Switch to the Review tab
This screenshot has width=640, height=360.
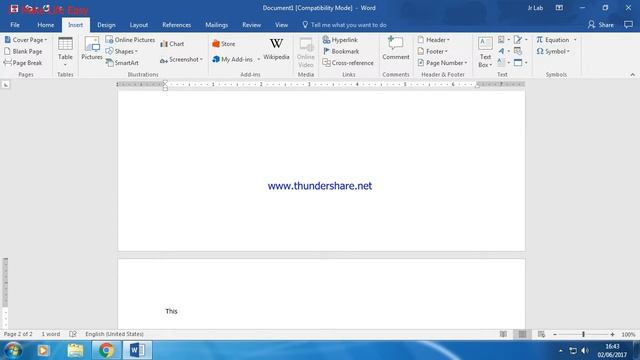coord(251,25)
